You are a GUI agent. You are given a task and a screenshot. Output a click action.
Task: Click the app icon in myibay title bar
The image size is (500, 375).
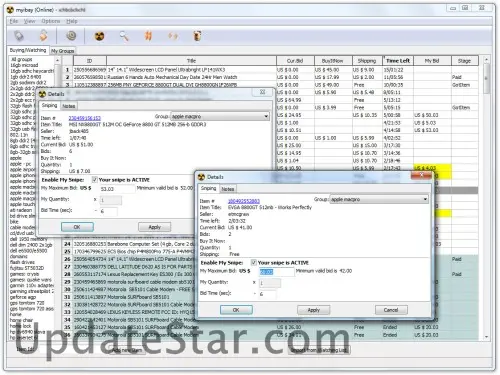pos(10,10)
